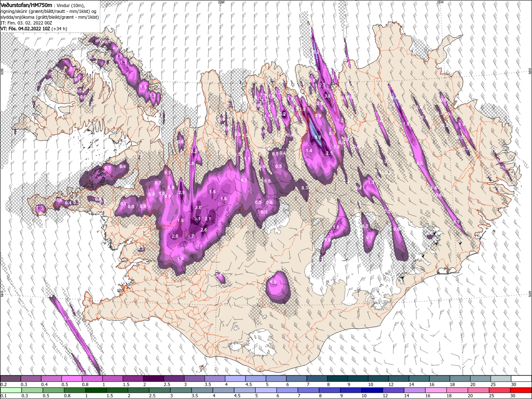Click the 2.6 precipitation value on the map
The width and height of the screenshot is (532, 399).
[204, 230]
